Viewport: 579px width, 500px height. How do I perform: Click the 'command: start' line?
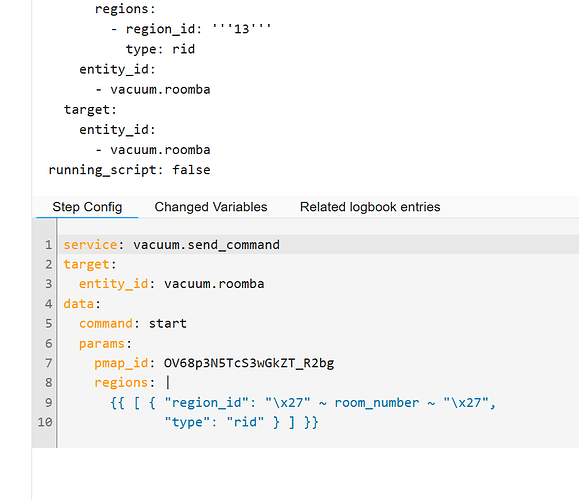coord(133,323)
